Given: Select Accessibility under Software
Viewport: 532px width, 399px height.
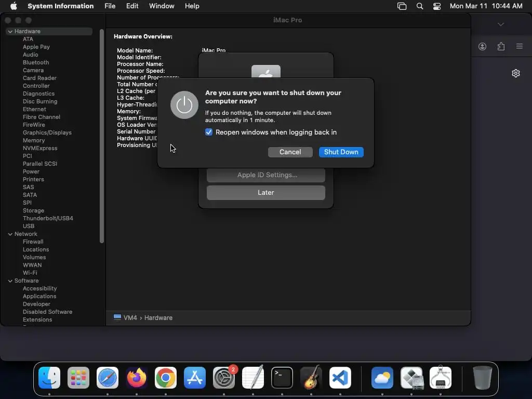Looking at the screenshot, I should 39,289.
